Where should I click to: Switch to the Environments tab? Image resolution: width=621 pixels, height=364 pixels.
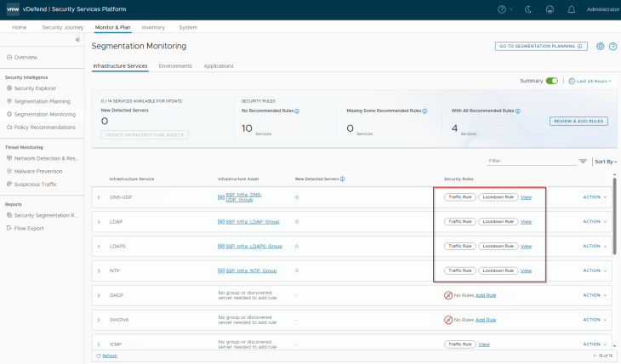[x=175, y=65]
